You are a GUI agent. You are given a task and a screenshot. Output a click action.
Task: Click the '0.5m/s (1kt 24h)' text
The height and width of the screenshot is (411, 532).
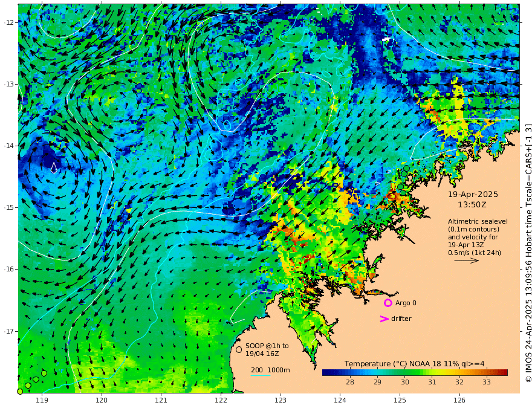pos(475,253)
